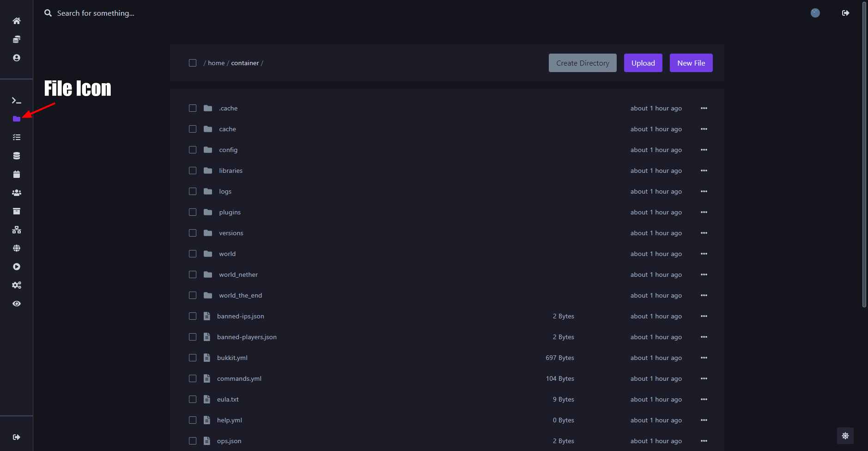Open the options menu for commands.yml
The width and height of the screenshot is (868, 451).
(x=704, y=378)
